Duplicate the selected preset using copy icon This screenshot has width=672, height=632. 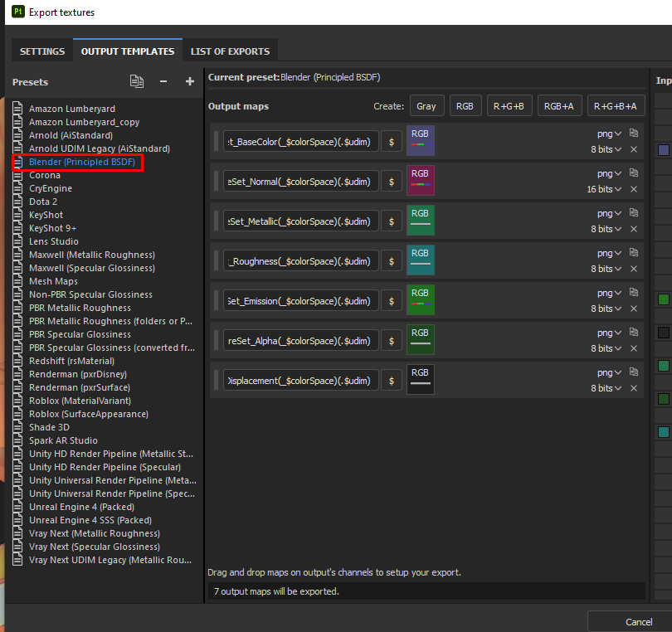tap(137, 81)
